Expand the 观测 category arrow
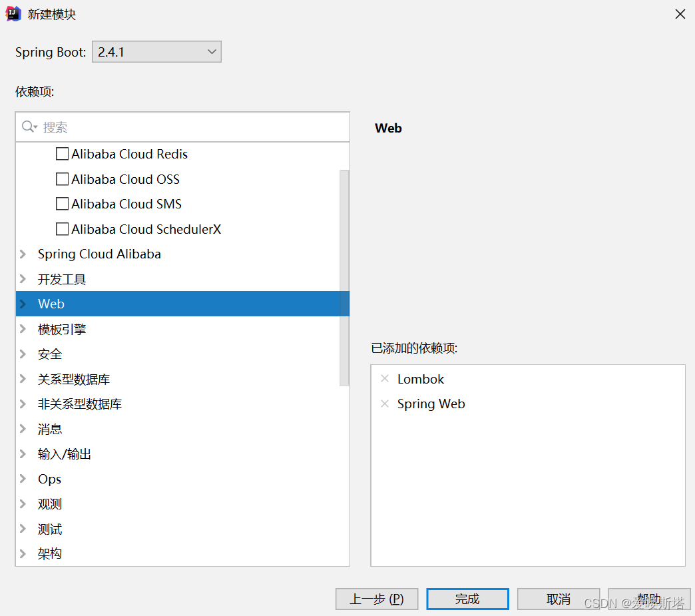The height and width of the screenshot is (616, 695). [23, 504]
